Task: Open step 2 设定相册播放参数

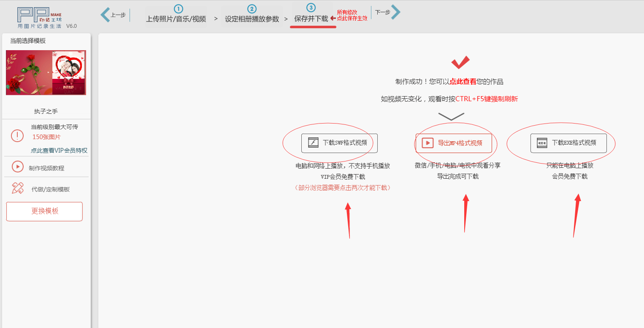Action: [252, 19]
